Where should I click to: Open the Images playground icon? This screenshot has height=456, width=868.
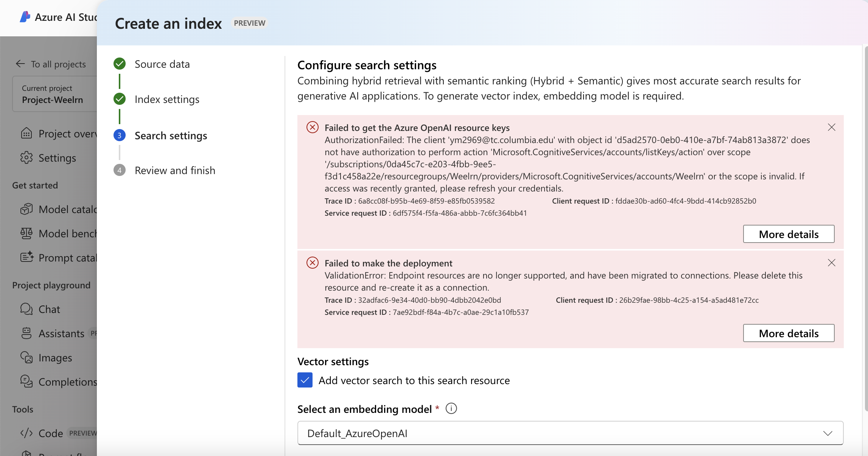tap(26, 357)
